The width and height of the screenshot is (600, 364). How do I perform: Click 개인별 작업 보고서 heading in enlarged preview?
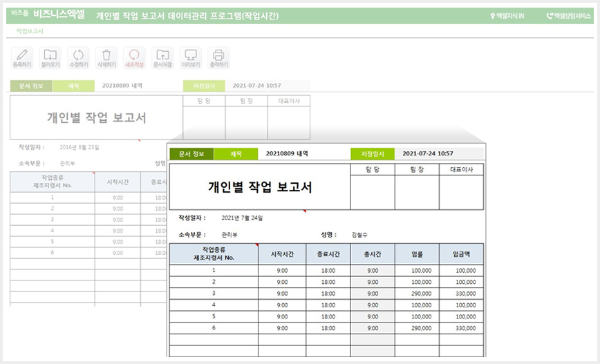point(260,187)
